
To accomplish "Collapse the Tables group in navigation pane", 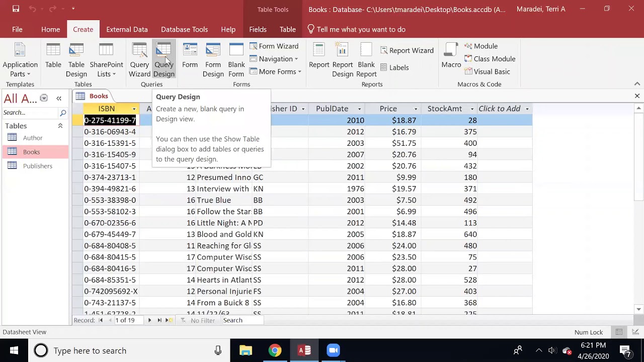I will (x=60, y=126).
